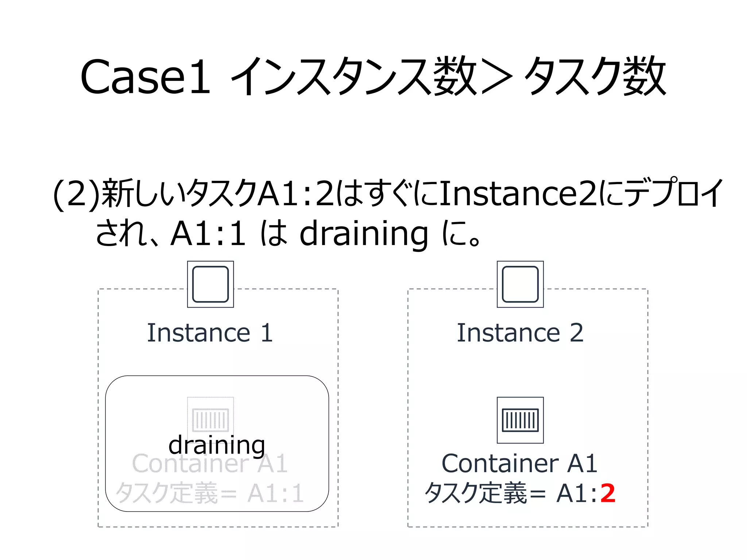Click the Instance 1 square icon
The image size is (747, 560).
[210, 284]
